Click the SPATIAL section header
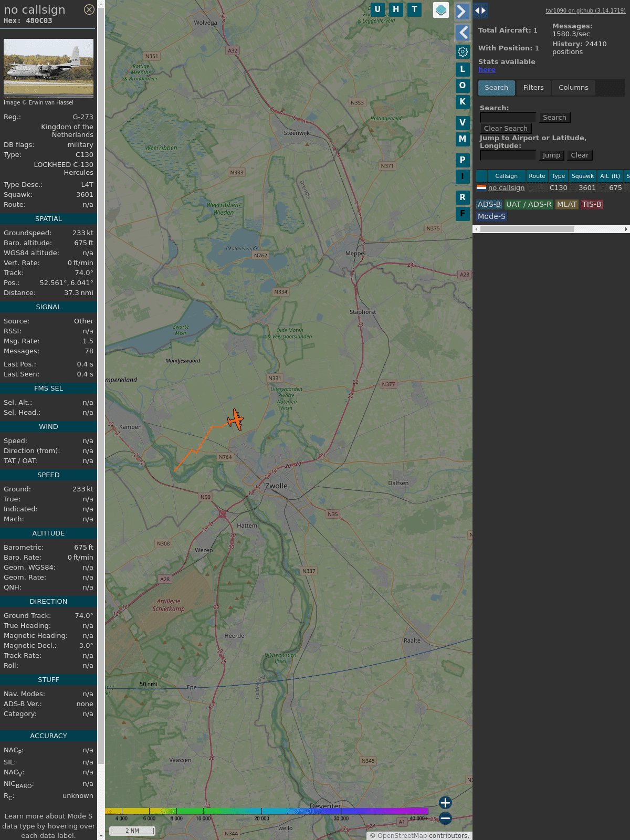Screen dimensions: 630x840 coord(48,219)
